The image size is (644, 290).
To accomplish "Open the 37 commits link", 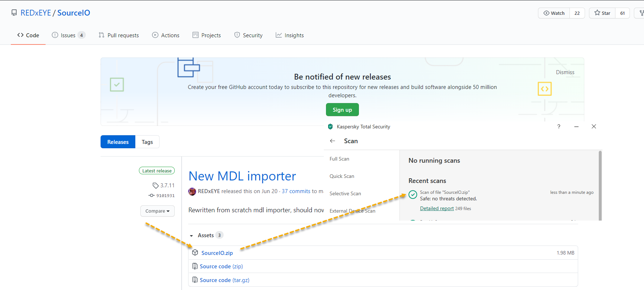I will point(296,191).
